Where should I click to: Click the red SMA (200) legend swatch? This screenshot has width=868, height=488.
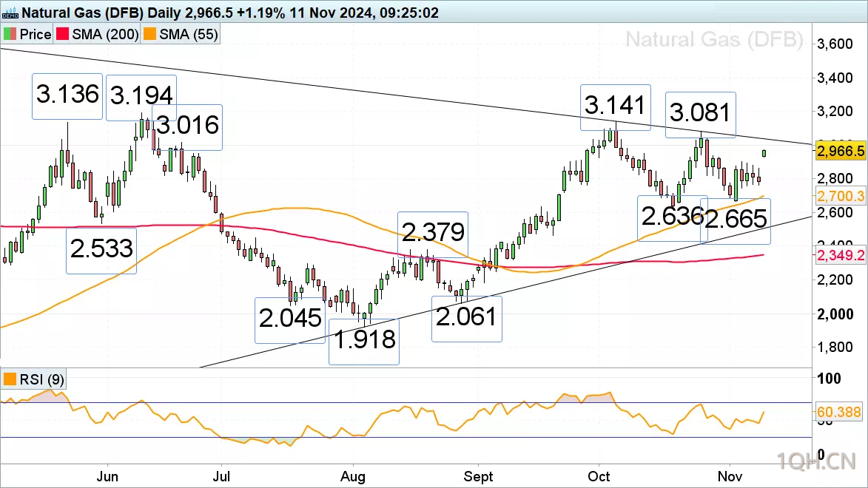[63, 34]
